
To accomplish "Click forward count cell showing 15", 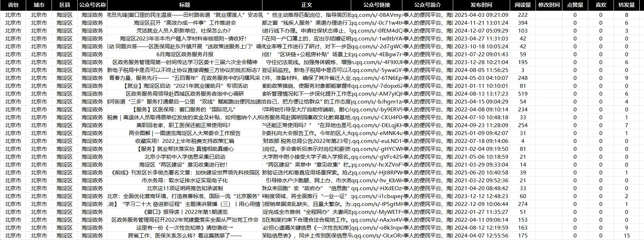I will (x=626, y=235).
